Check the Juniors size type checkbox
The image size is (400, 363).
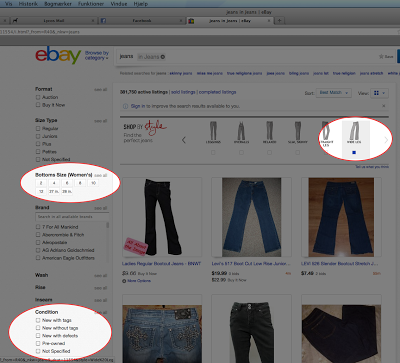click(38, 136)
